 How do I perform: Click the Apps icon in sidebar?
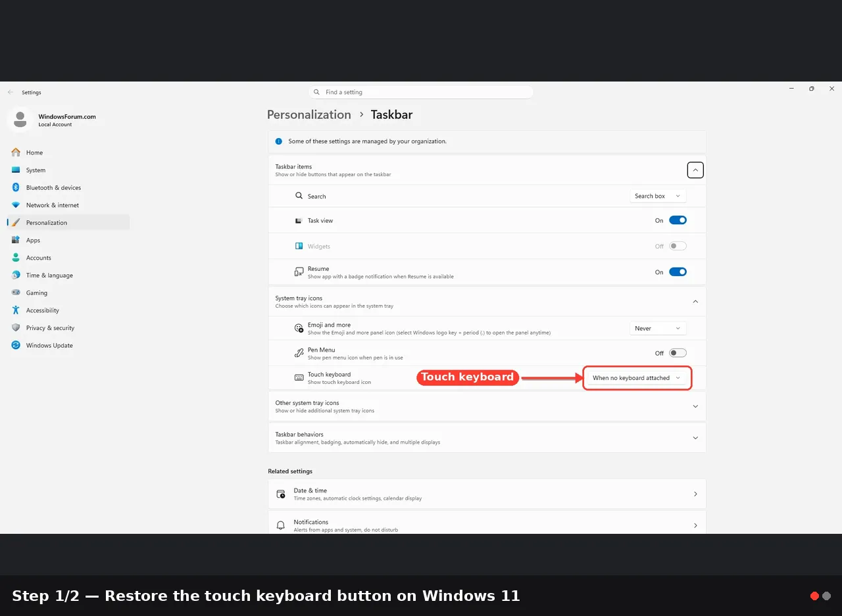click(x=16, y=240)
